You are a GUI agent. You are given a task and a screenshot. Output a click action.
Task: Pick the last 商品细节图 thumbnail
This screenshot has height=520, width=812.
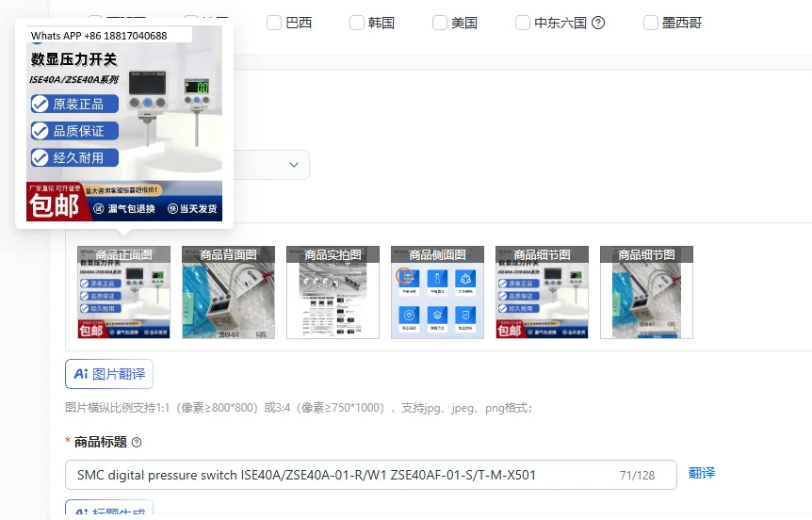click(x=647, y=292)
